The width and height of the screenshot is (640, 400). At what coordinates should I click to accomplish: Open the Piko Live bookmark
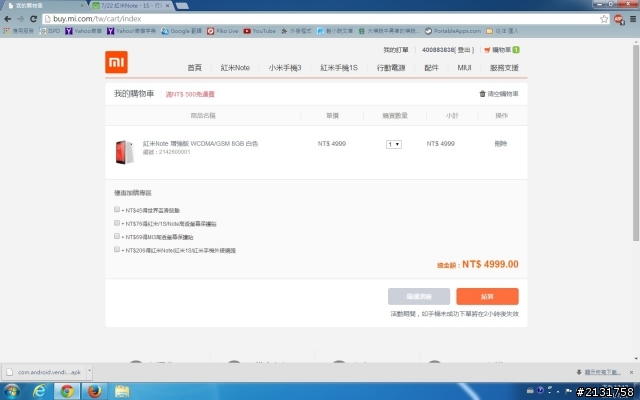click(222, 31)
